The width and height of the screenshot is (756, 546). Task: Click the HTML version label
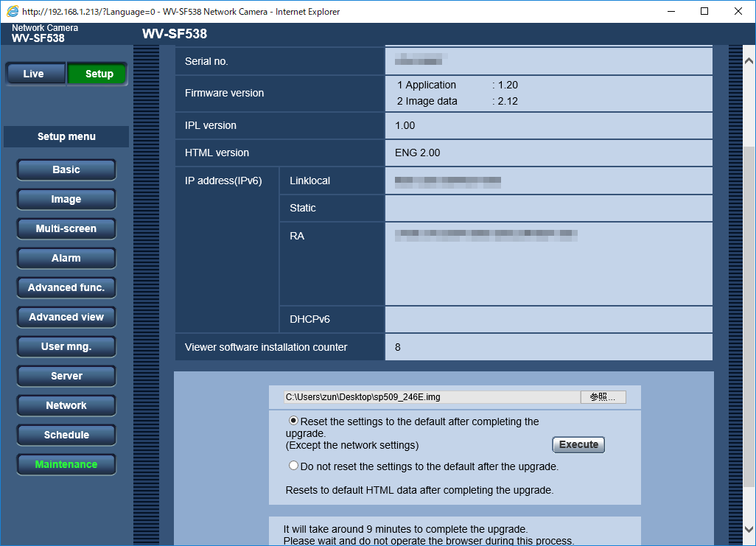click(x=217, y=153)
